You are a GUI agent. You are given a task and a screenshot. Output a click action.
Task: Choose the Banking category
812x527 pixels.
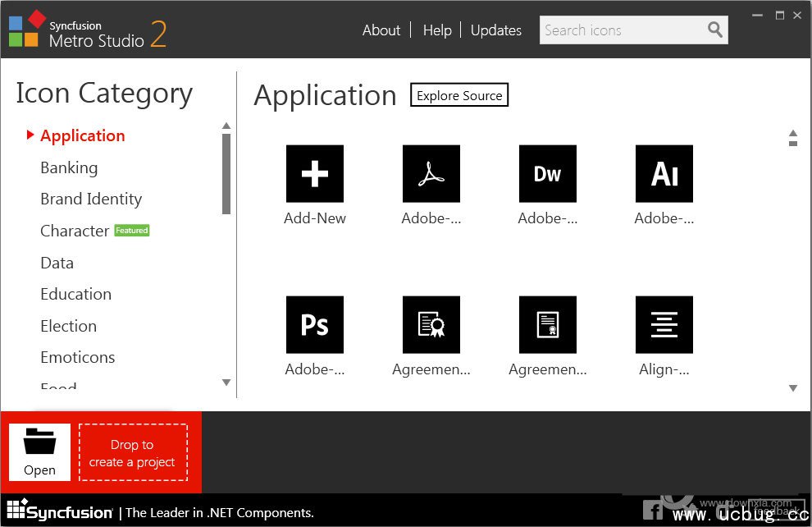(69, 167)
